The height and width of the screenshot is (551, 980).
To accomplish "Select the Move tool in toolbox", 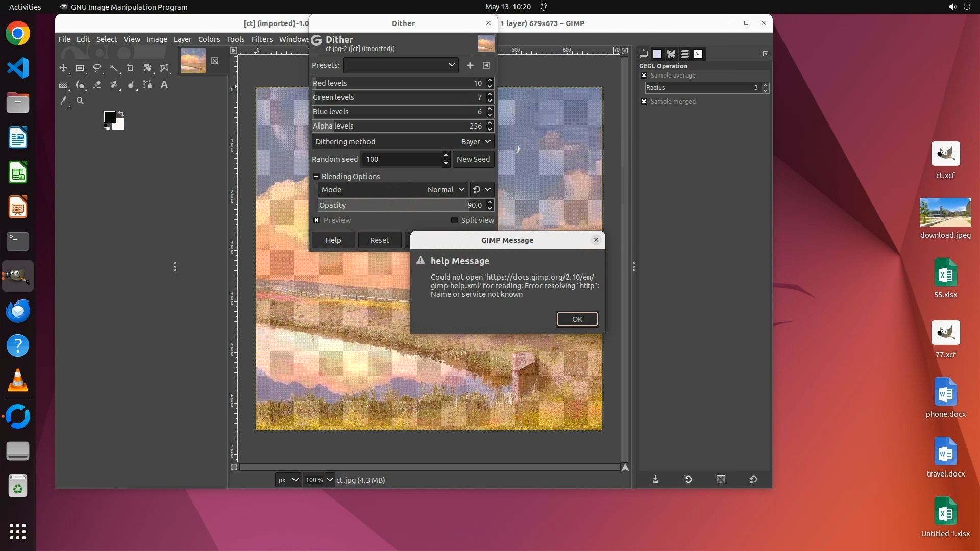I will pos(63,68).
